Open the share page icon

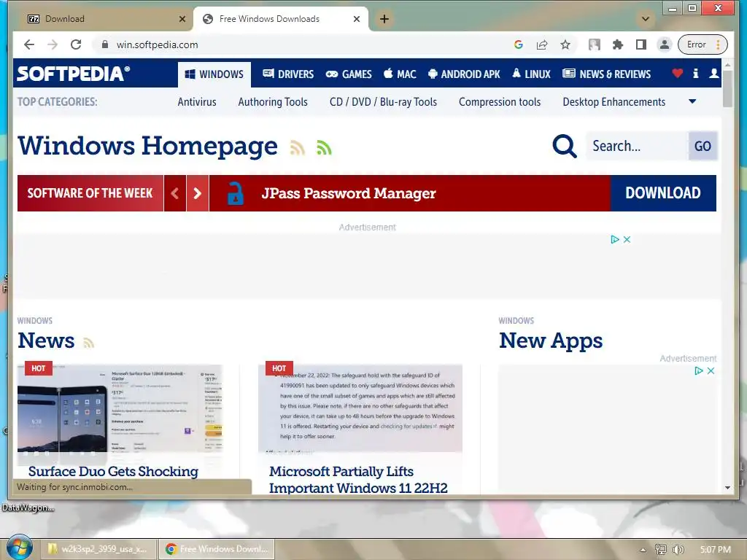pyautogui.click(x=542, y=44)
